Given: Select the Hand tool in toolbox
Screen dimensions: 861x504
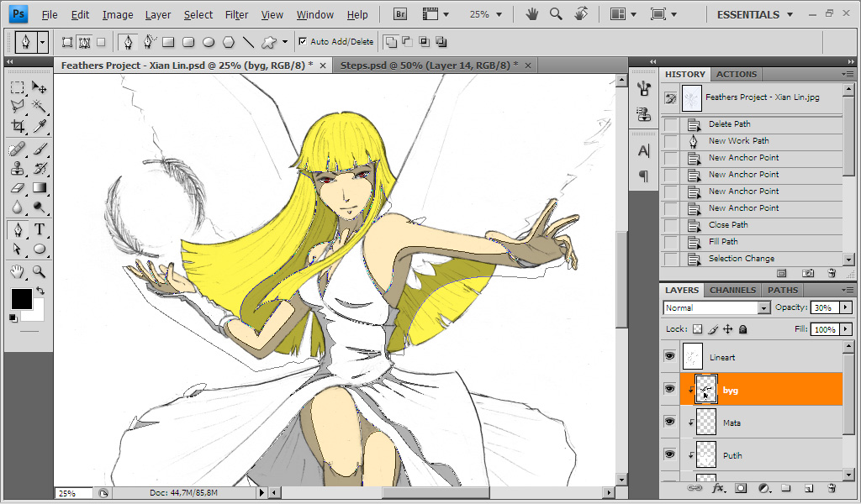Looking at the screenshot, I should [18, 271].
